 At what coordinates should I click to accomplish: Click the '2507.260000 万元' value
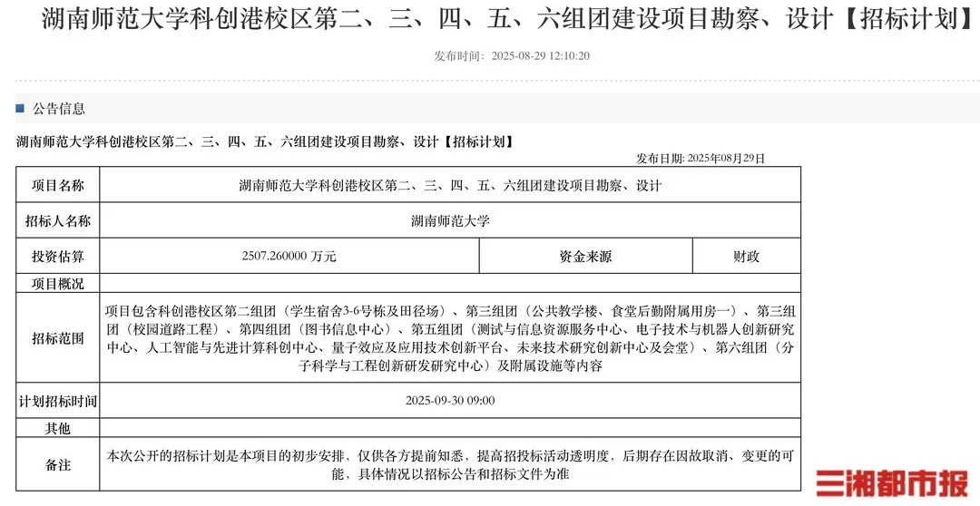[289, 256]
